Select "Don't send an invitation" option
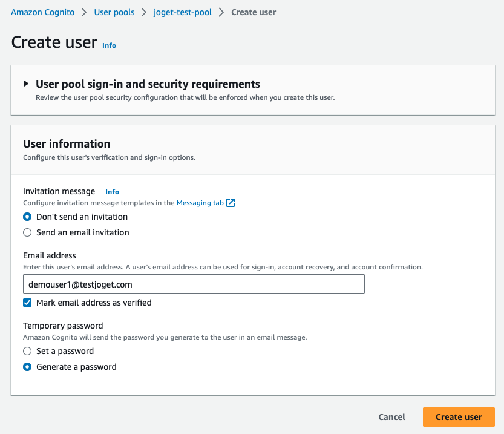Viewport: 504px width, 434px height. pyautogui.click(x=27, y=217)
